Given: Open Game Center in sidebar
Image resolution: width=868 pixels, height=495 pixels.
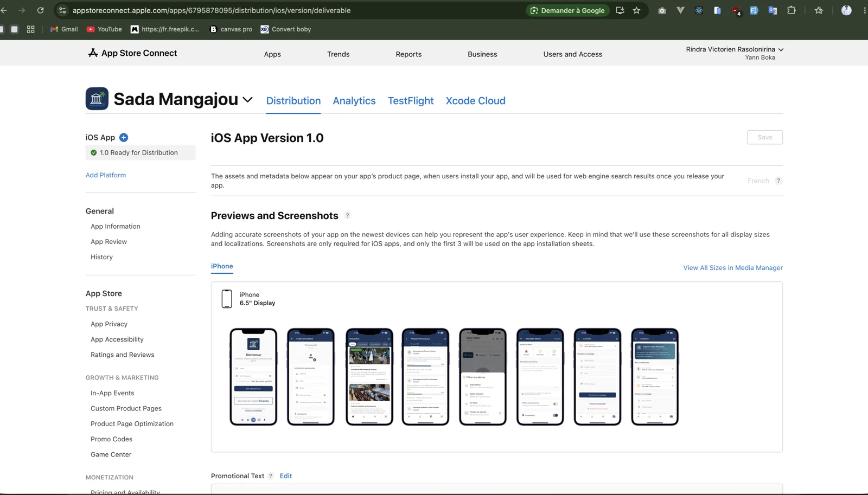Looking at the screenshot, I should click(111, 454).
